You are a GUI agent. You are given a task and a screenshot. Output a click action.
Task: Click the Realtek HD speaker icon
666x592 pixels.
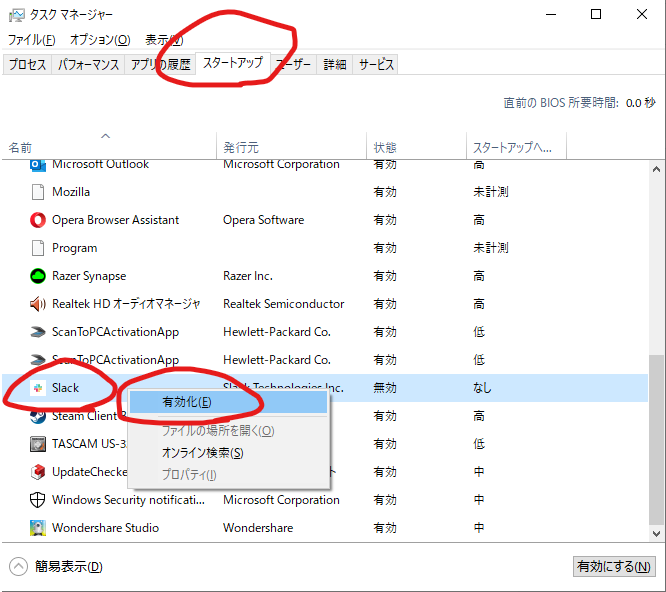pyautogui.click(x=38, y=304)
